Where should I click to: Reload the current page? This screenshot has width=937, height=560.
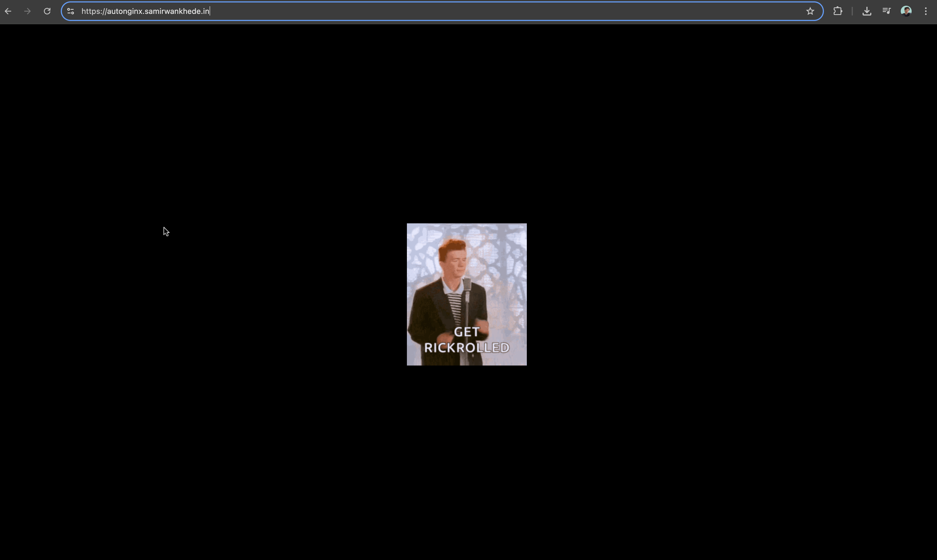47,11
